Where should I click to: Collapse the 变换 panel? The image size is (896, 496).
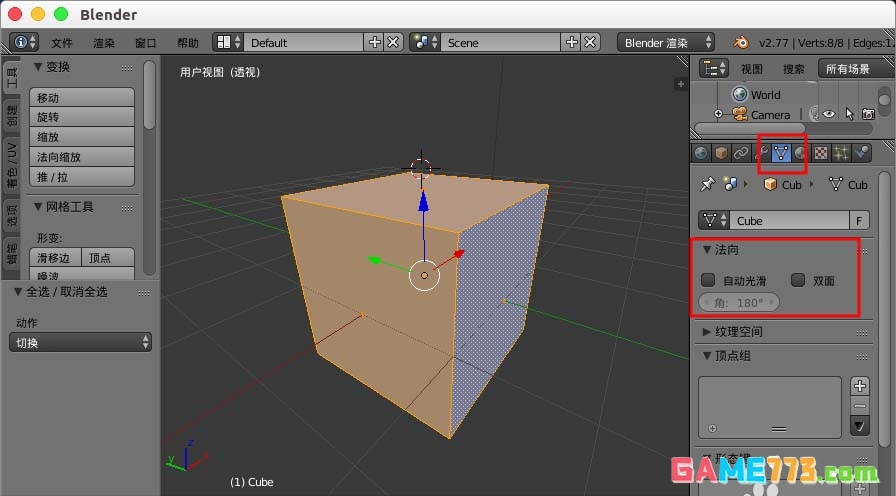click(38, 67)
